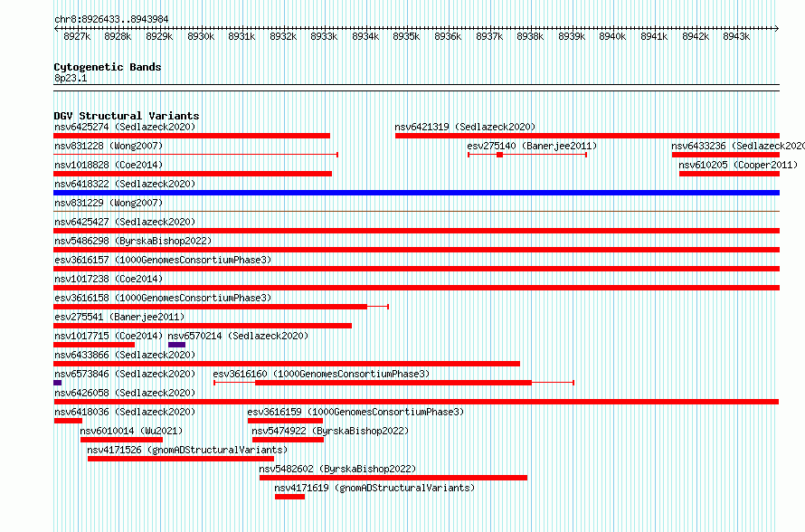805x532 pixels.
Task: Select the nsv4171619 (gnomADStructuralVariants) label
Action: tap(374, 488)
